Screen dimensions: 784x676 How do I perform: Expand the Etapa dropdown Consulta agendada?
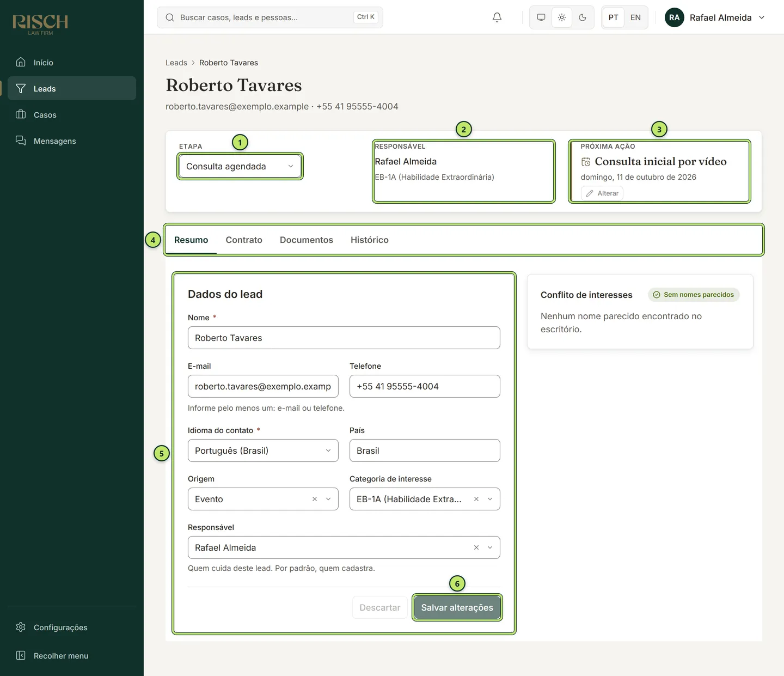tap(240, 166)
